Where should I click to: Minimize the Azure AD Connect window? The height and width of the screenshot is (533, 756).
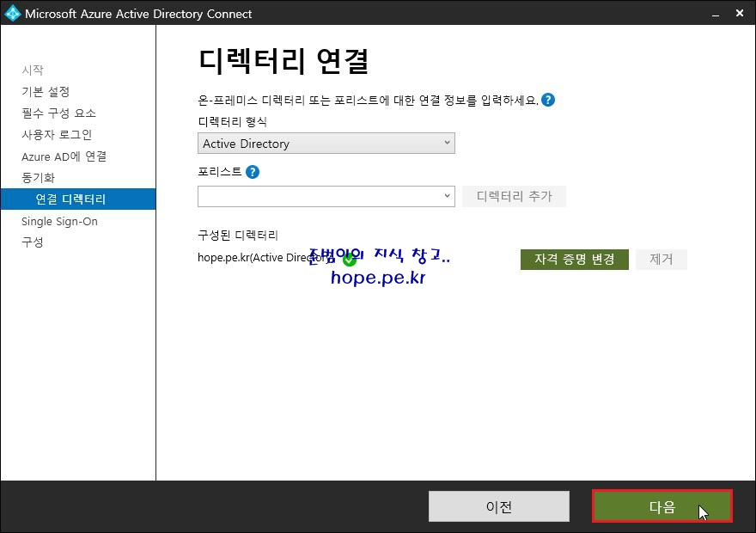pos(716,14)
